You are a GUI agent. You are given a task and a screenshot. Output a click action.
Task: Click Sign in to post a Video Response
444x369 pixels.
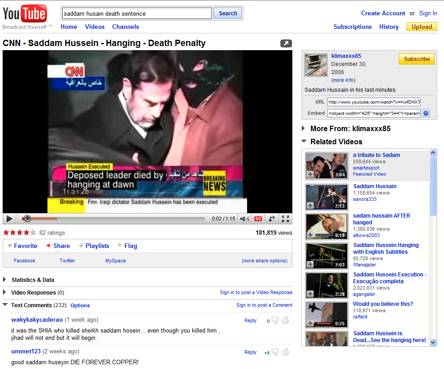tap(256, 292)
